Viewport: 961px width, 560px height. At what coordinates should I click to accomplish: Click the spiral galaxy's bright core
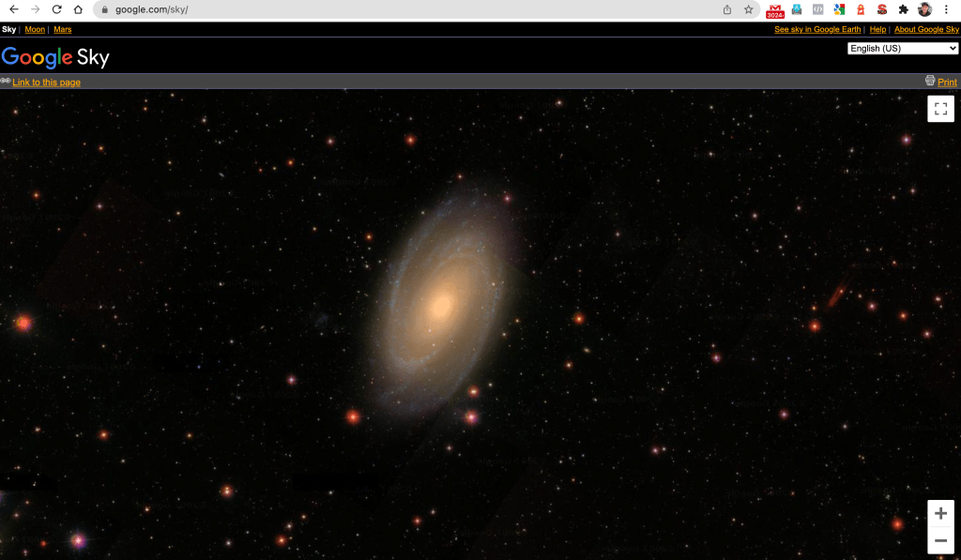tap(440, 305)
